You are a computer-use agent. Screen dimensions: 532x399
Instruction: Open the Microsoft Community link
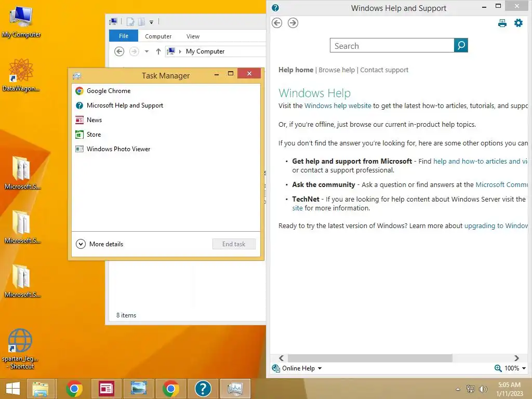point(501,185)
